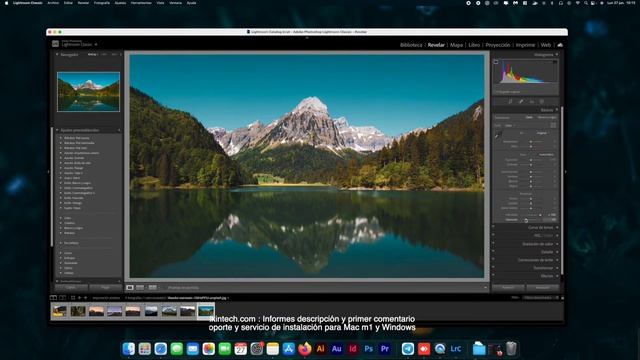This screenshot has height=360, width=640.
Task: Open the Archivo menu
Action: (53, 3)
